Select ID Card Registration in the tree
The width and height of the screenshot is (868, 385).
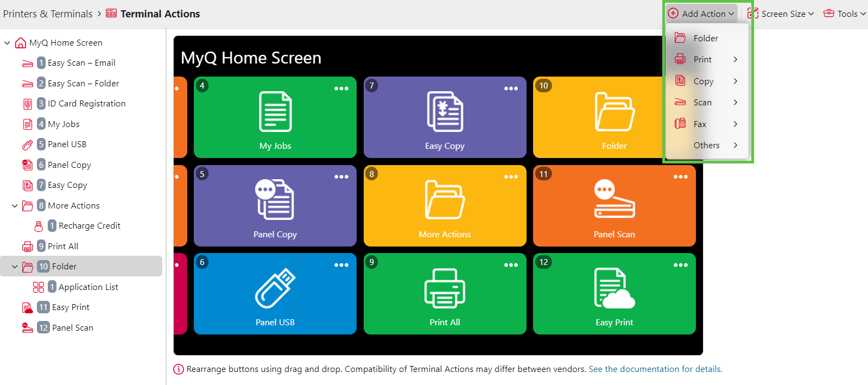point(86,104)
